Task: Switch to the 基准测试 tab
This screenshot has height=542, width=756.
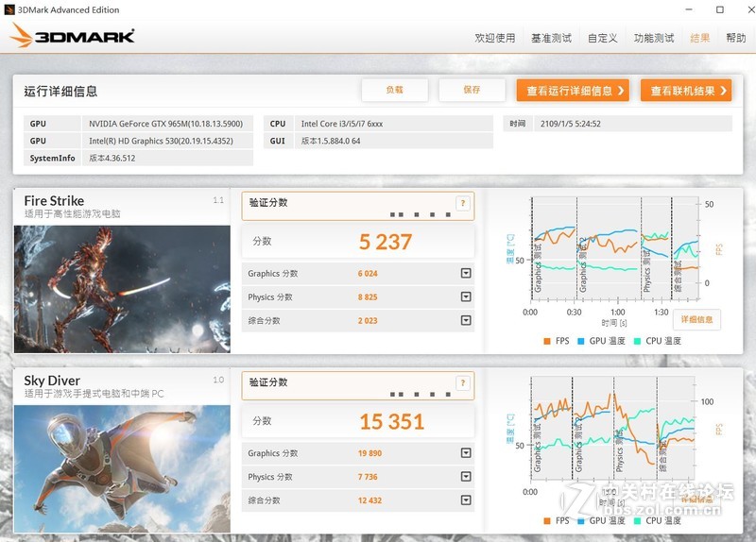Action: click(551, 38)
